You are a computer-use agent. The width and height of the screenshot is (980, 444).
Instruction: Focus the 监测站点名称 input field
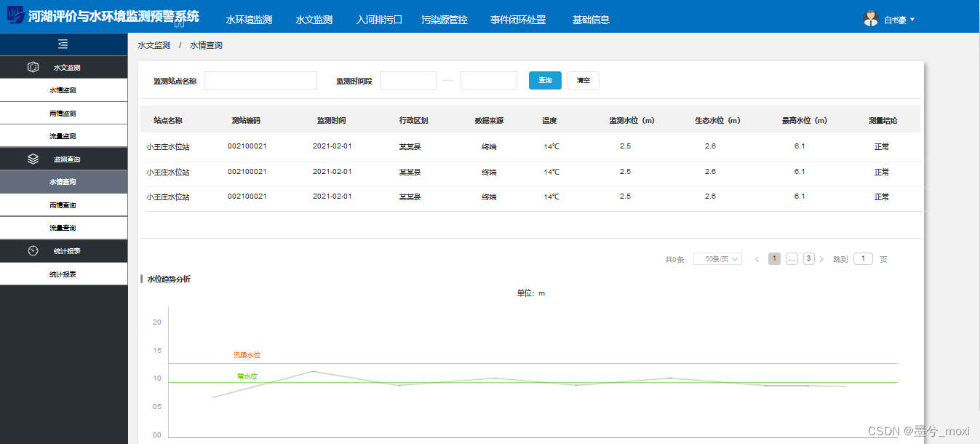click(x=260, y=80)
